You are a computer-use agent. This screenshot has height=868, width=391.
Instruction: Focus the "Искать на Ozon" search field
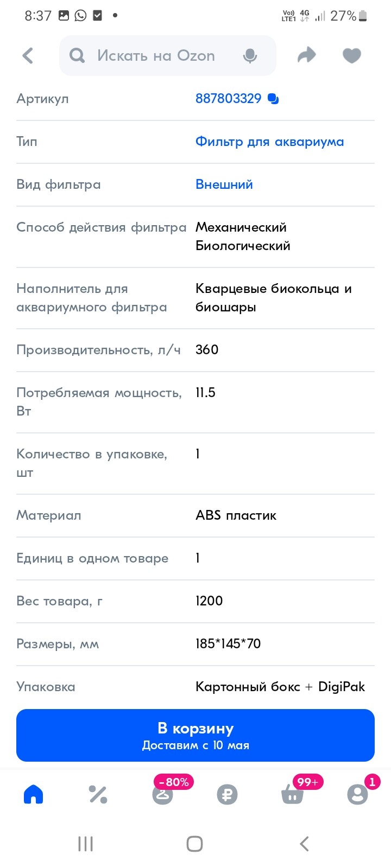tap(163, 55)
